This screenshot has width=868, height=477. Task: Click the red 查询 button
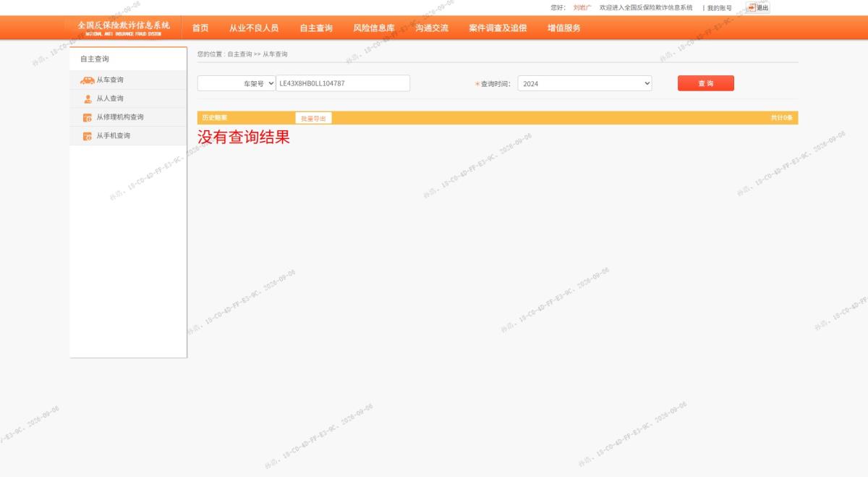[706, 83]
